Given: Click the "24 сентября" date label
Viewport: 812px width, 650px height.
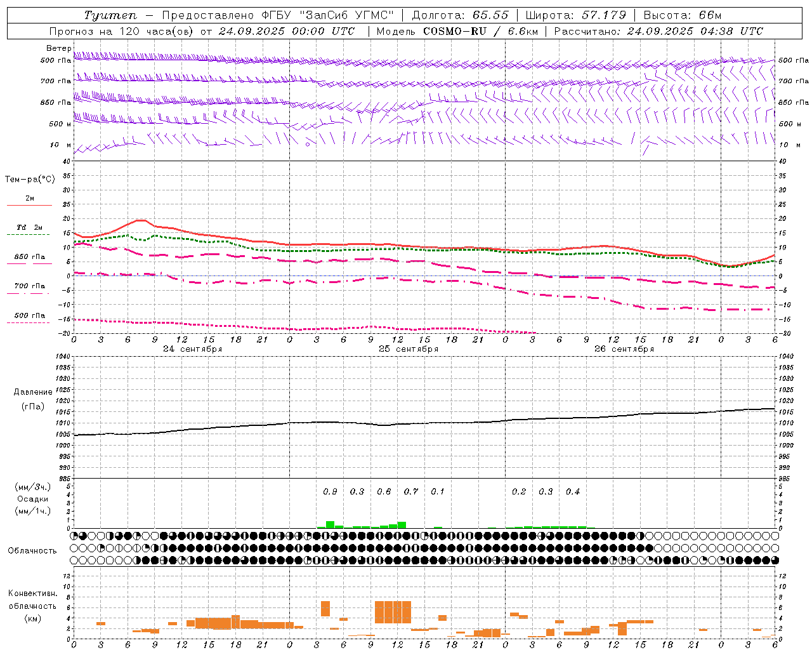Looking at the screenshot, I should pos(192,348).
